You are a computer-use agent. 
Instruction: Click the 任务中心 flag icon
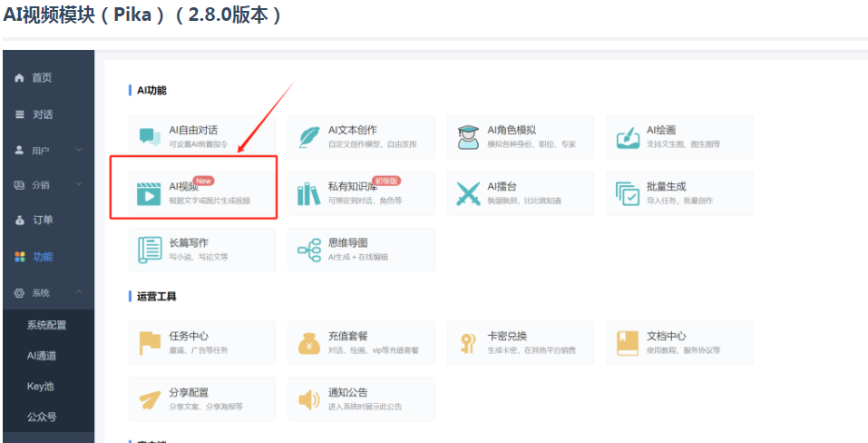[150, 343]
